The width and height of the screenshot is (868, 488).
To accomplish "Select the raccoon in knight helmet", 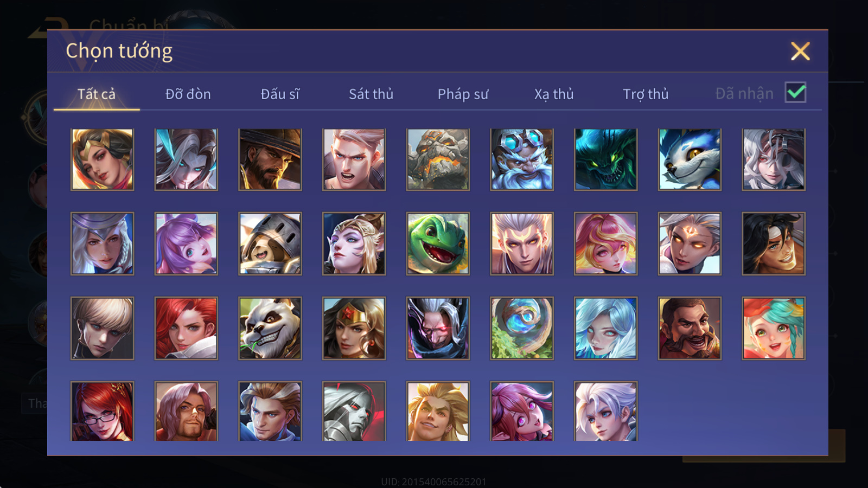I will 270,243.
